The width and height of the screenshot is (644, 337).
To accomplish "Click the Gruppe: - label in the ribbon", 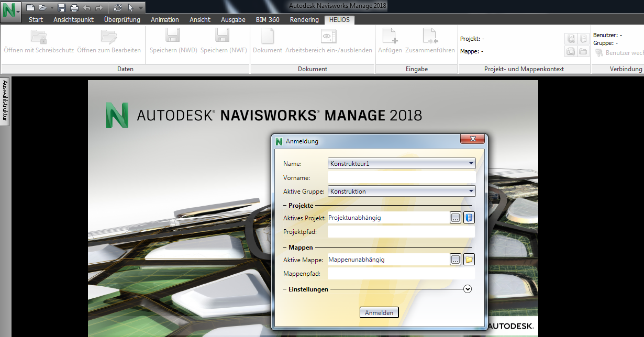I will click(606, 43).
